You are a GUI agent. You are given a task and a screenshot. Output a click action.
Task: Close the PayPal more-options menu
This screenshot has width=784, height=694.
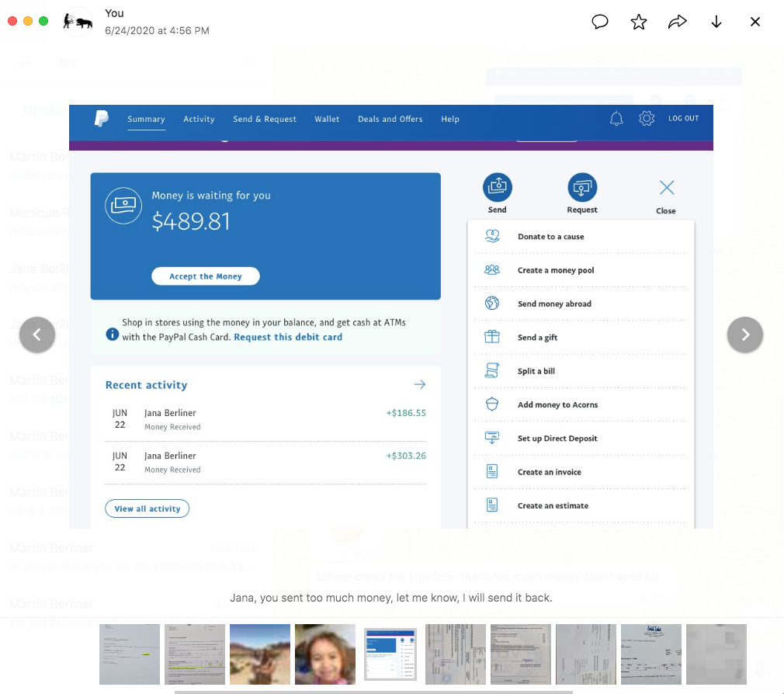point(667,188)
